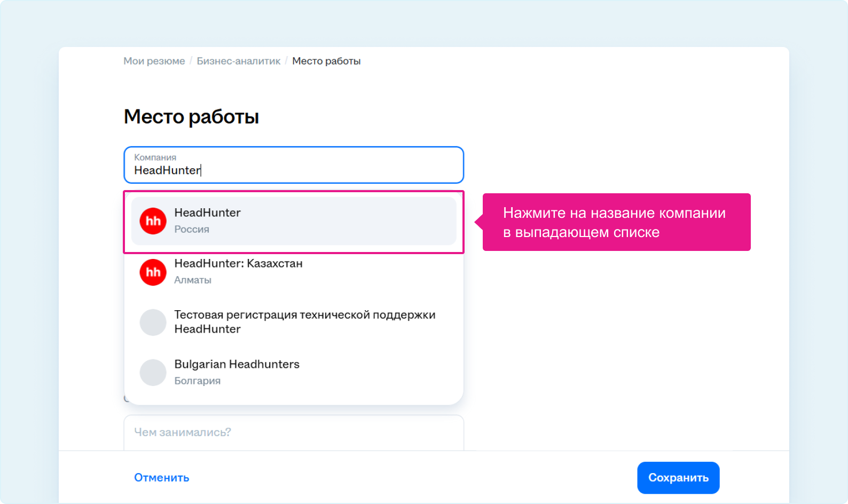This screenshot has height=504, width=848.
Task: Click the Место работы breadcrumb item
Action: pyautogui.click(x=326, y=61)
